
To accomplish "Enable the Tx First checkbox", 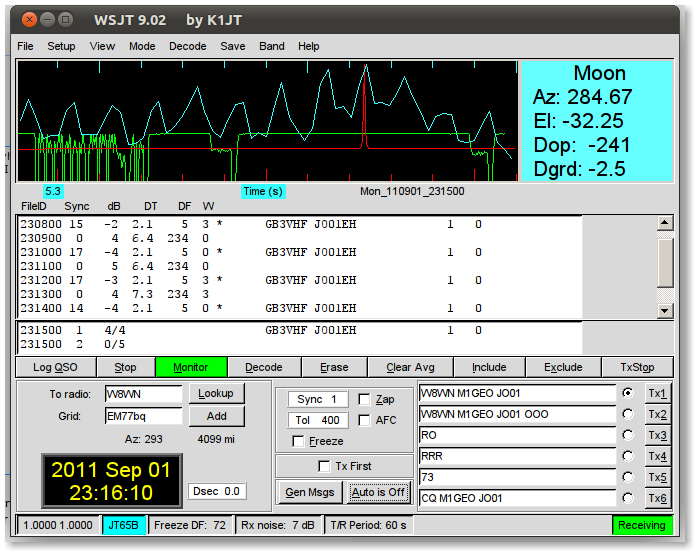I will (324, 466).
